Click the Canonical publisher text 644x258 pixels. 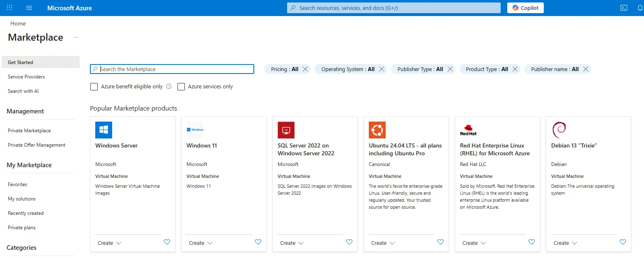(x=379, y=164)
